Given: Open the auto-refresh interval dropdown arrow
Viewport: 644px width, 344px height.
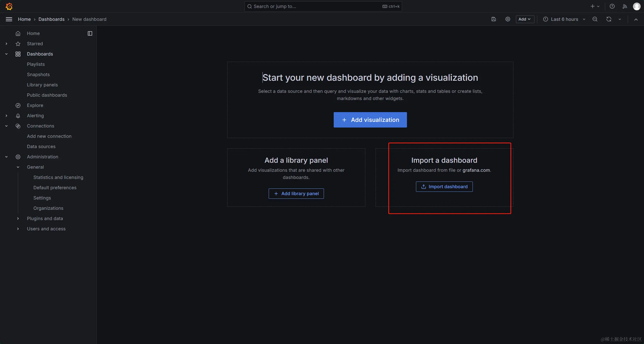Looking at the screenshot, I should (620, 19).
